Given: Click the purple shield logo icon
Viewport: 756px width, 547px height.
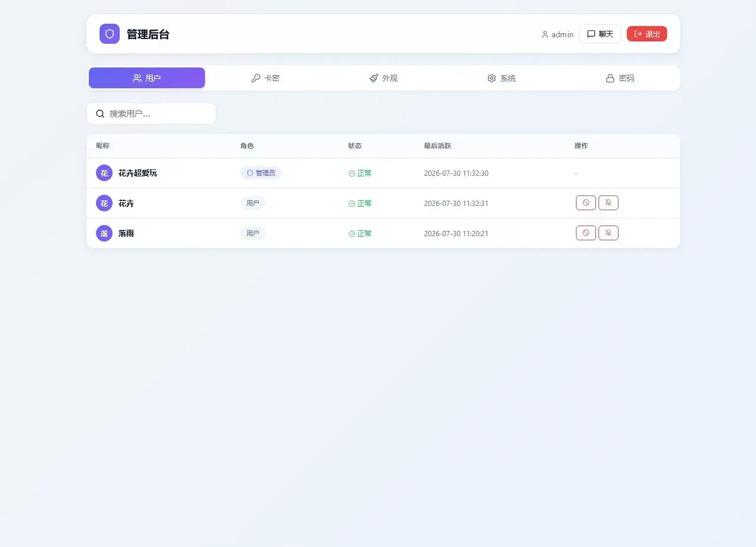Looking at the screenshot, I should click(x=110, y=34).
